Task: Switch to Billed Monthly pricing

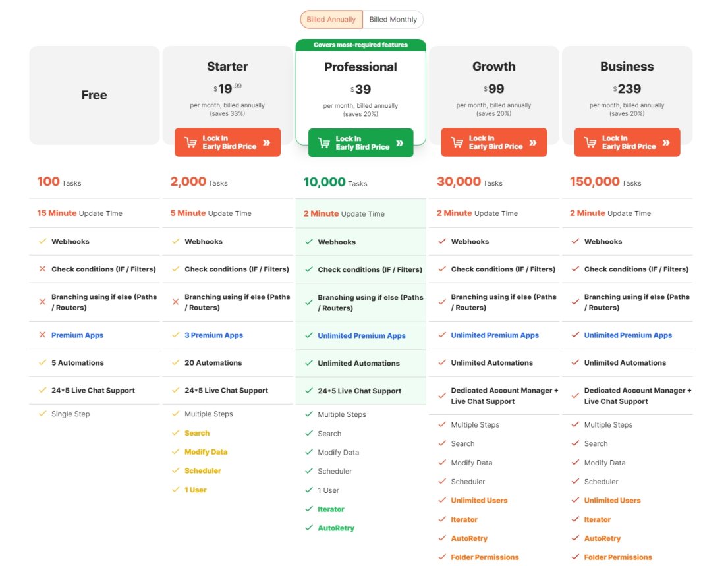Action: 393,20
